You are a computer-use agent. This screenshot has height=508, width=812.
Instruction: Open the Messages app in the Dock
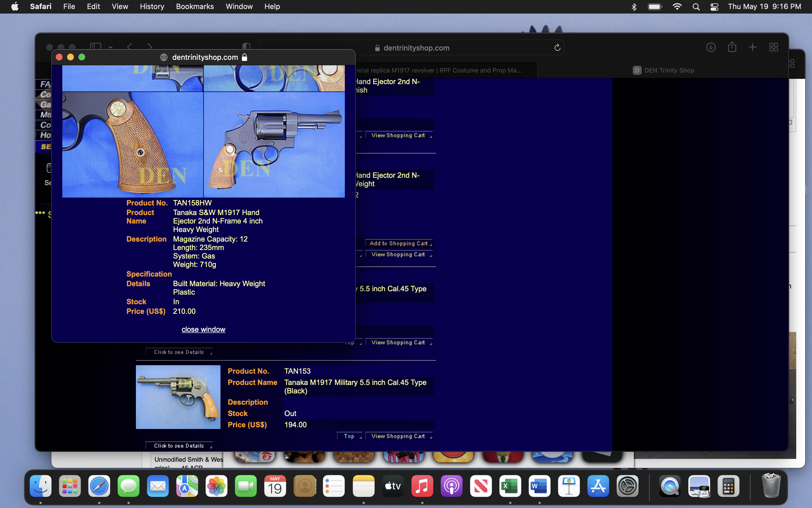tap(129, 486)
